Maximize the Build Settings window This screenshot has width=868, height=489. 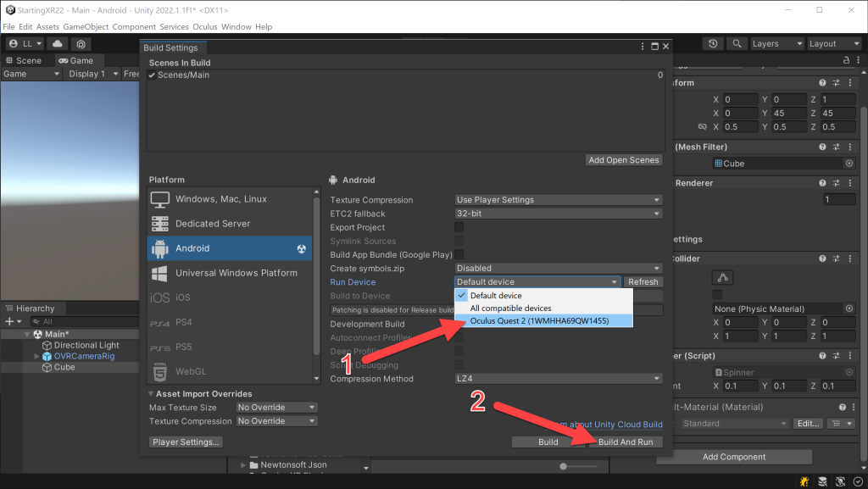tap(654, 47)
